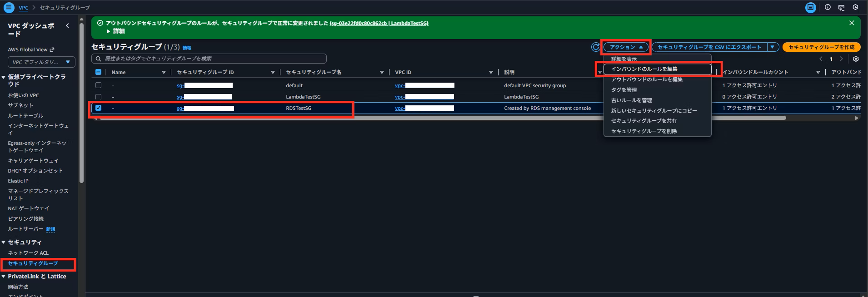Open the VPC breadcrumb link
The height and width of the screenshot is (297, 868).
coord(23,8)
